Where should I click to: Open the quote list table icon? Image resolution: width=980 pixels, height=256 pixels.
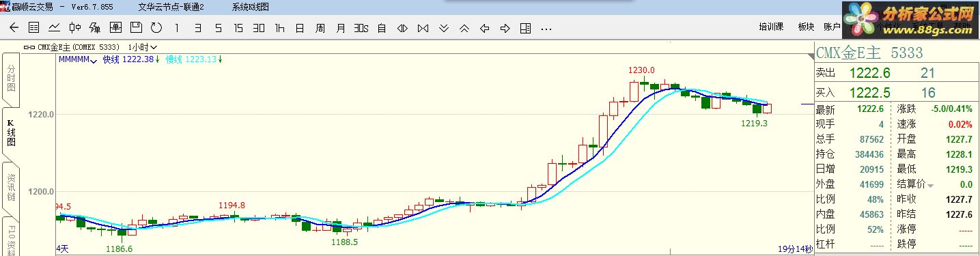click(33, 28)
